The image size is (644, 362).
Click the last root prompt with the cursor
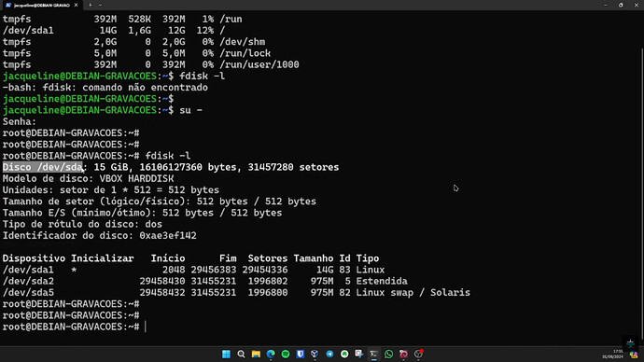point(75,327)
